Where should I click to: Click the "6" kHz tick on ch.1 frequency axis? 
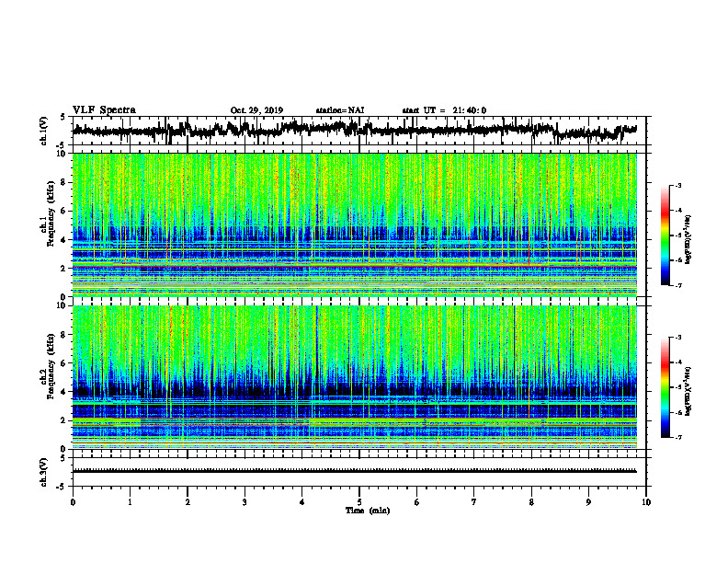(64, 211)
